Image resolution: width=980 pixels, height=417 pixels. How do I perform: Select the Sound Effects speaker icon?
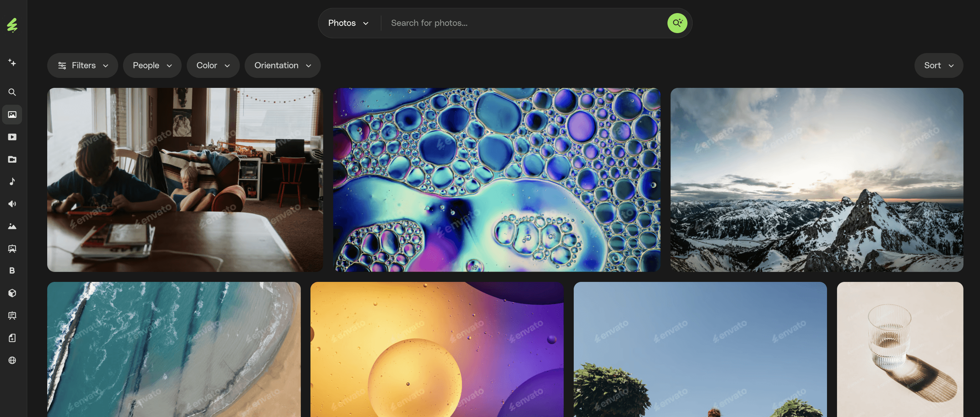12,204
